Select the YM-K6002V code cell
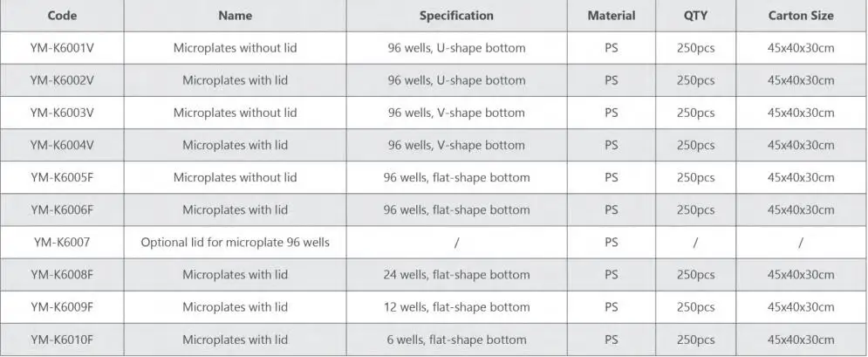This screenshot has width=868, height=357. 62,80
